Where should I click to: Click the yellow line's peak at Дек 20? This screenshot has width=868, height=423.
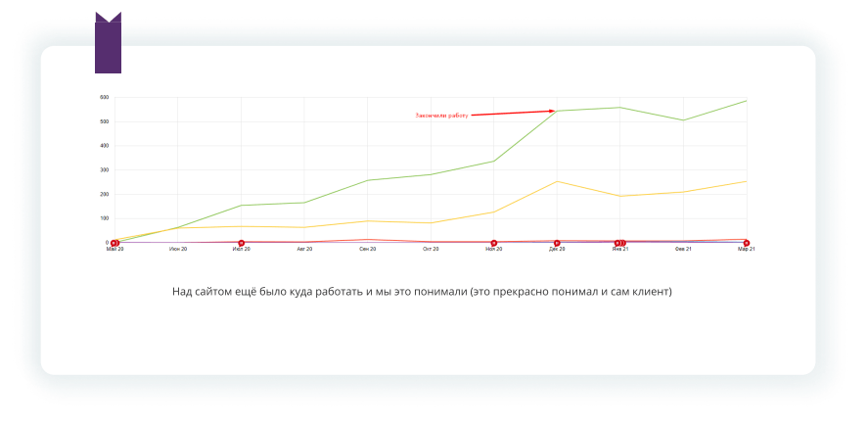pyautogui.click(x=557, y=181)
